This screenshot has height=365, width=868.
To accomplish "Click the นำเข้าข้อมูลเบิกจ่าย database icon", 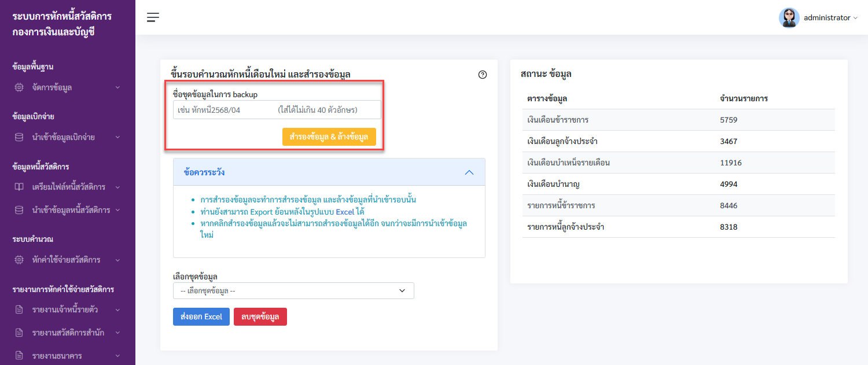I will click(19, 137).
